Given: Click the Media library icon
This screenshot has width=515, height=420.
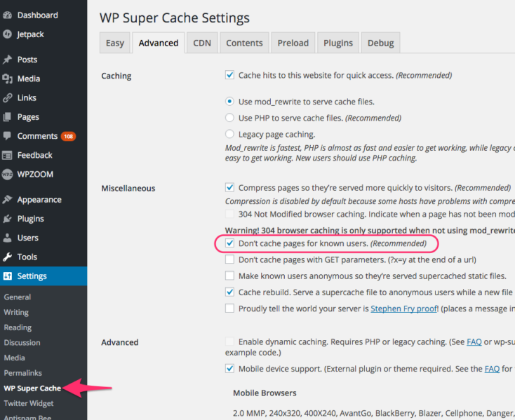Looking at the screenshot, I should point(7,79).
